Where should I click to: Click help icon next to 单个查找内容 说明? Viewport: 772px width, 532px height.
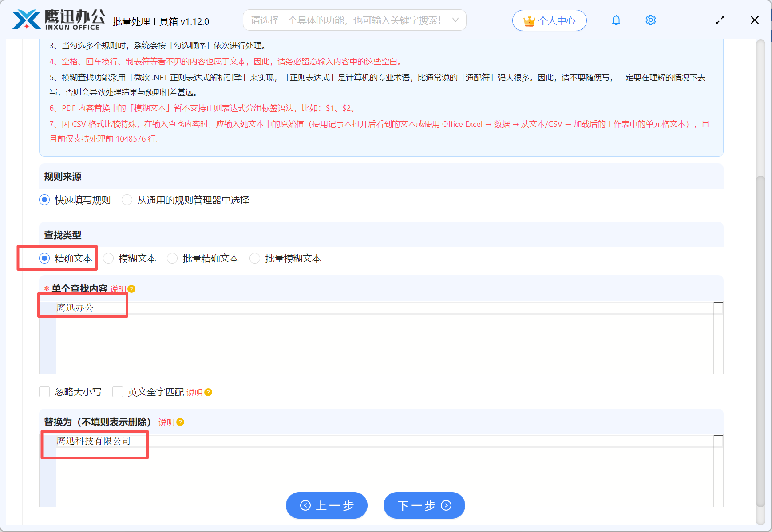[131, 289]
